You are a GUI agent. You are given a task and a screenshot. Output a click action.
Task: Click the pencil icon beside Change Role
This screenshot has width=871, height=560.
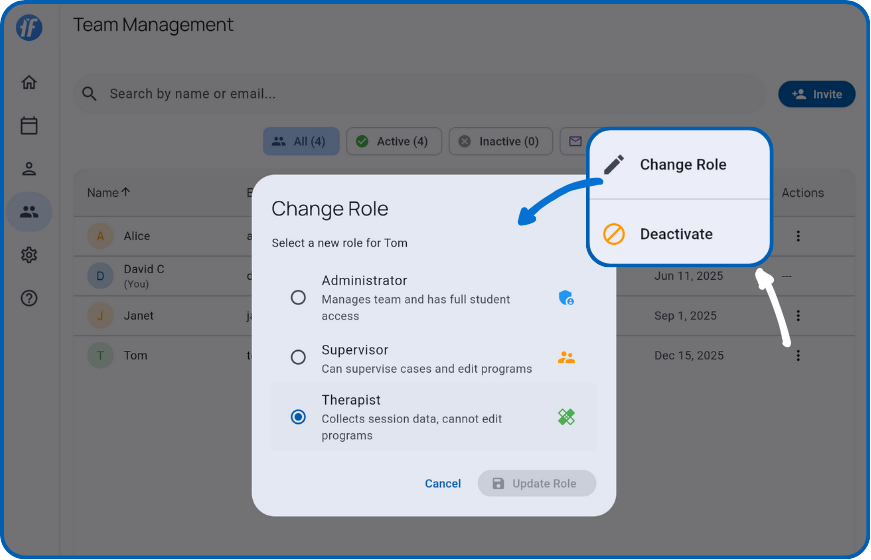coord(614,164)
